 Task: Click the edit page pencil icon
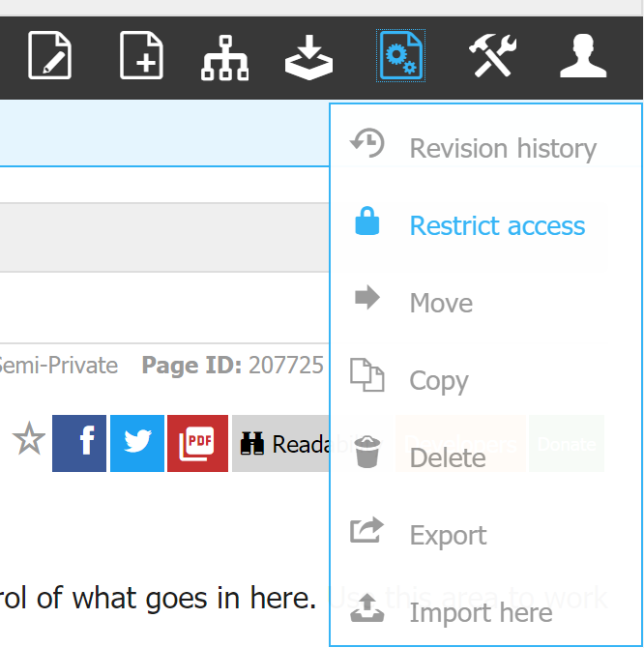[50, 55]
